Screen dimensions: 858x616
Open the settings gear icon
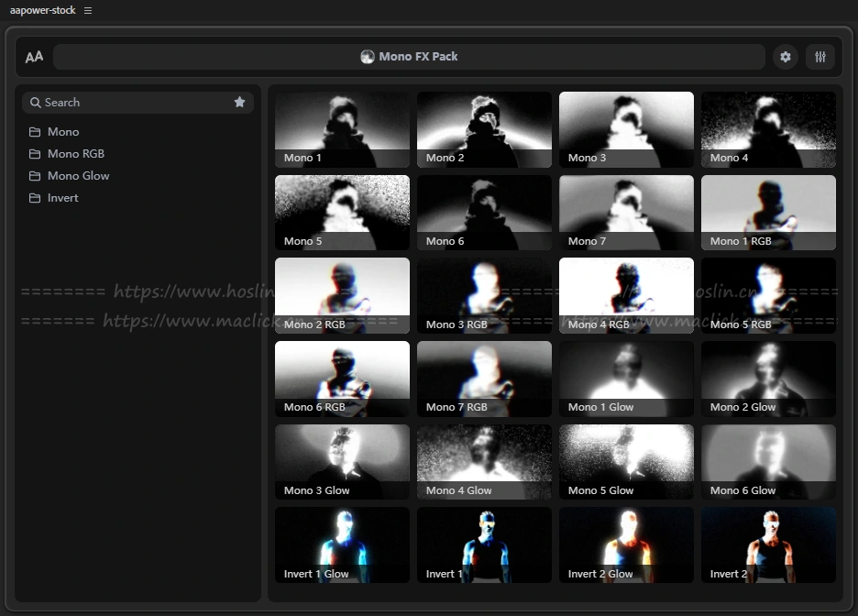pos(785,57)
